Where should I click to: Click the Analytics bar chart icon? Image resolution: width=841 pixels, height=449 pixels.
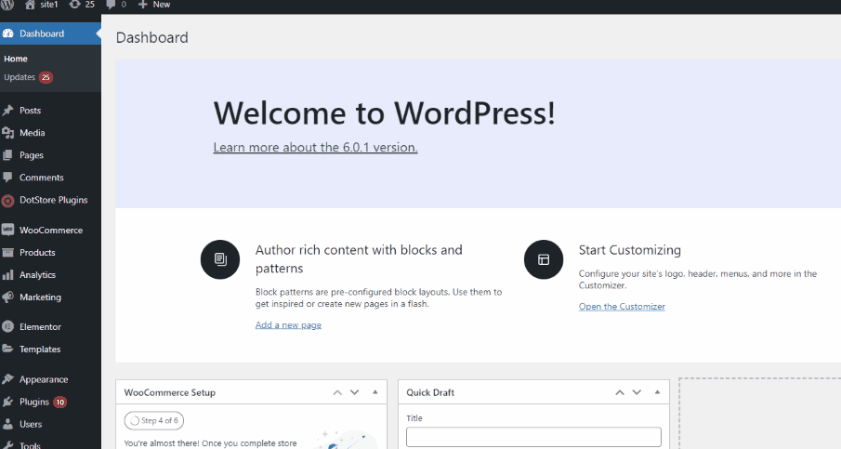pyautogui.click(x=8, y=275)
